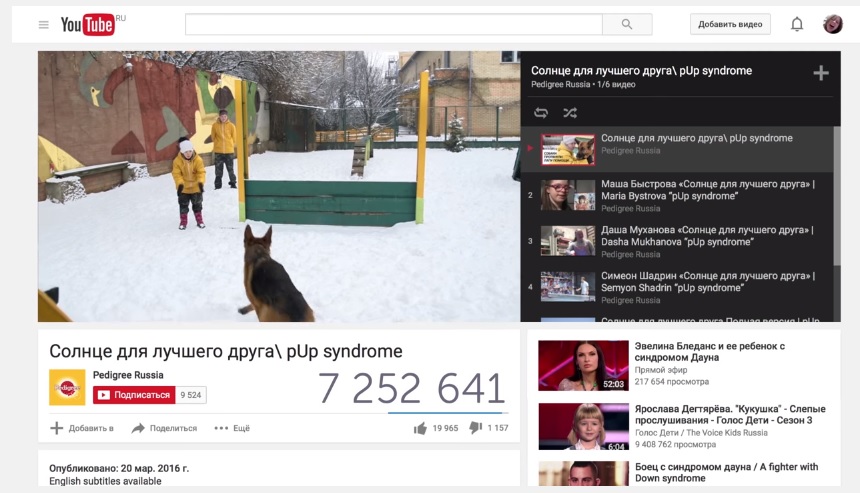Select first playlist item thumbnail
The height and width of the screenshot is (493, 860).
pyautogui.click(x=568, y=149)
